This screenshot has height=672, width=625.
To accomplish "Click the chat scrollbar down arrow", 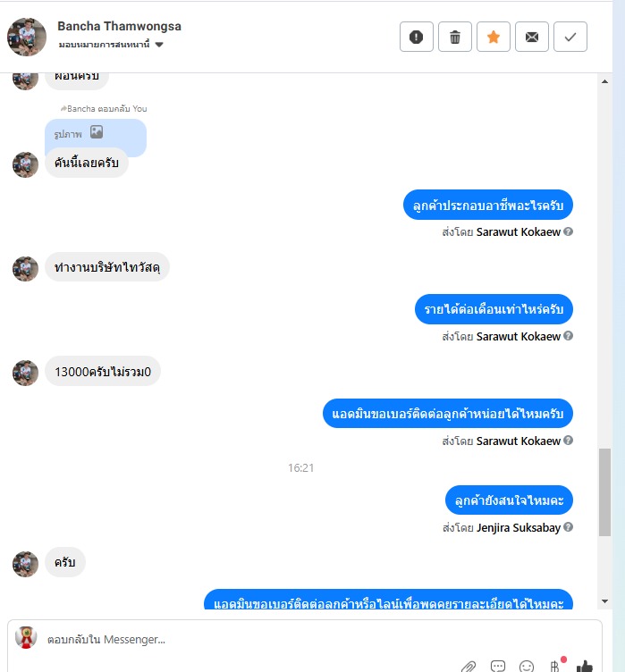I will coord(604,601).
